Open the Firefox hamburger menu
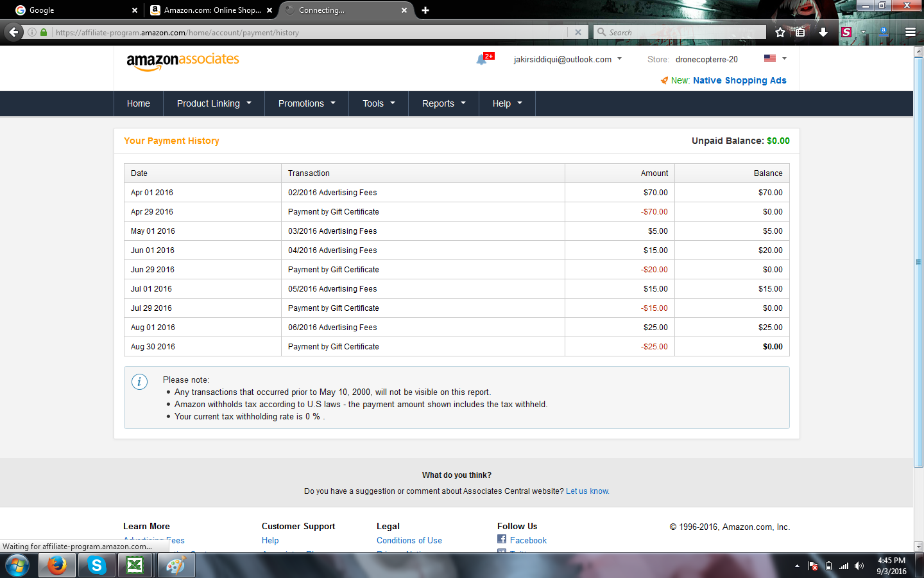Screen dimensions: 924x578 tap(910, 32)
